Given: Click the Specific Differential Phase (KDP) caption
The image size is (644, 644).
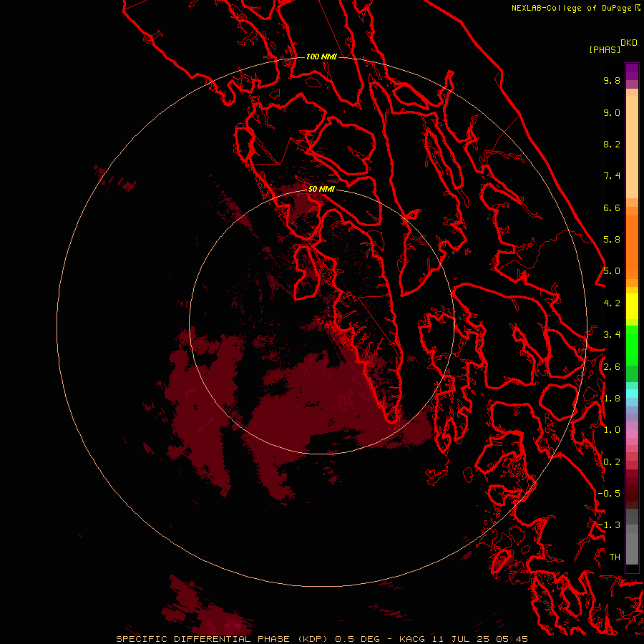Looking at the screenshot, I should (x=223, y=639).
